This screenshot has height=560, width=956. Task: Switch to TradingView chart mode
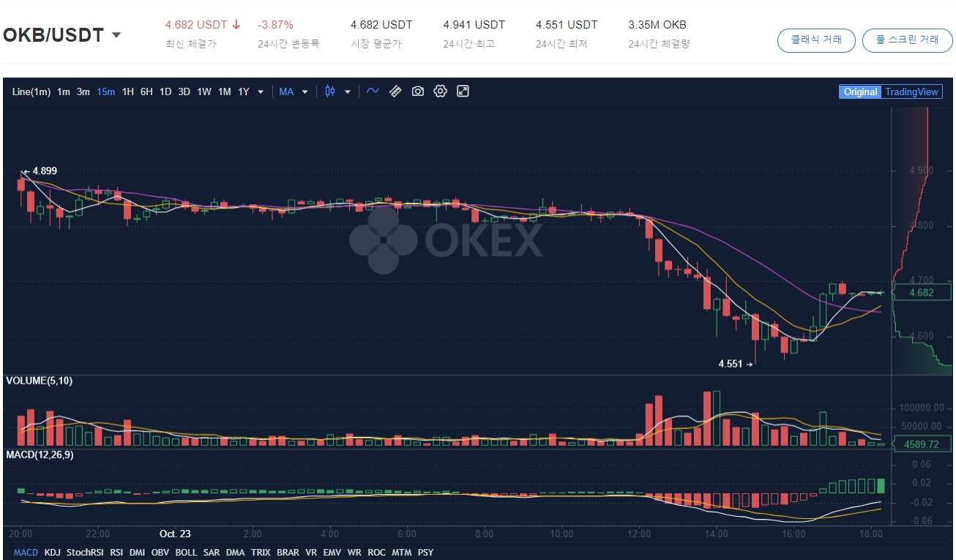point(911,92)
